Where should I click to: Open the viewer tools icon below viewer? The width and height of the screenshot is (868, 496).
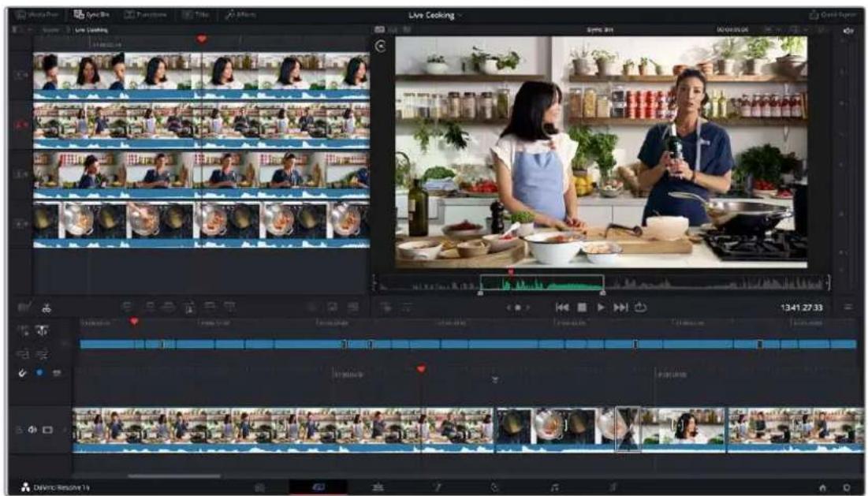pyautogui.click(x=386, y=308)
